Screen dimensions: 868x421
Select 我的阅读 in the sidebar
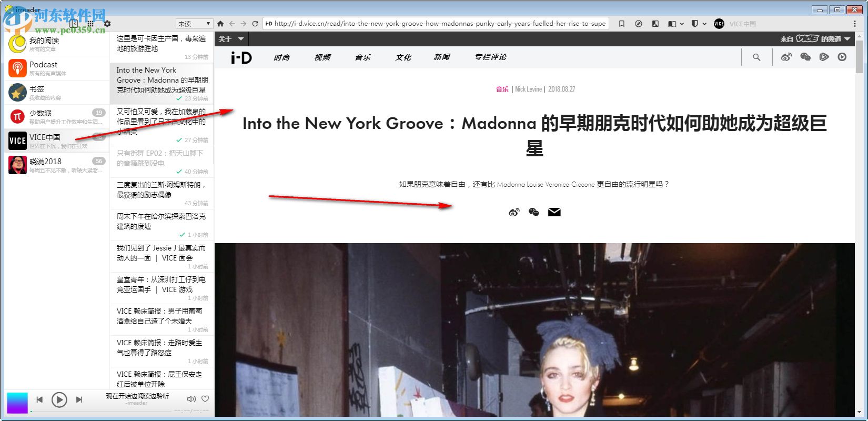pos(57,44)
